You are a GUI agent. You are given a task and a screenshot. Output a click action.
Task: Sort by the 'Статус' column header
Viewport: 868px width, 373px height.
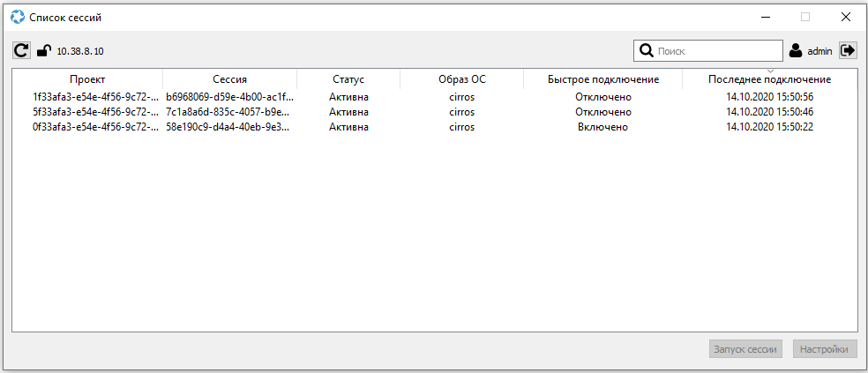[348, 79]
